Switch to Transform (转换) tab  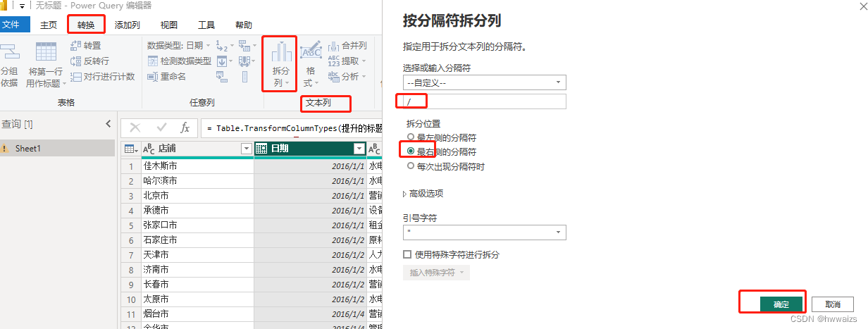coord(86,25)
